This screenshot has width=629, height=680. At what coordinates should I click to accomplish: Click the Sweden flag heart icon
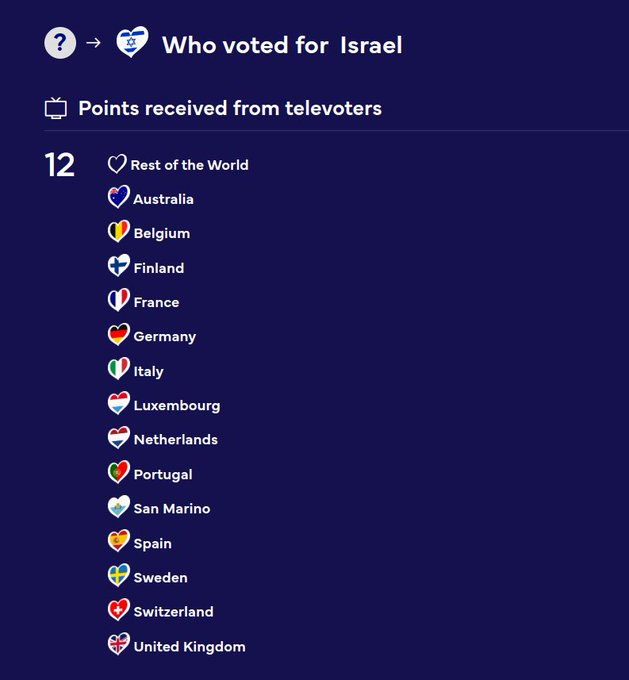[119, 576]
